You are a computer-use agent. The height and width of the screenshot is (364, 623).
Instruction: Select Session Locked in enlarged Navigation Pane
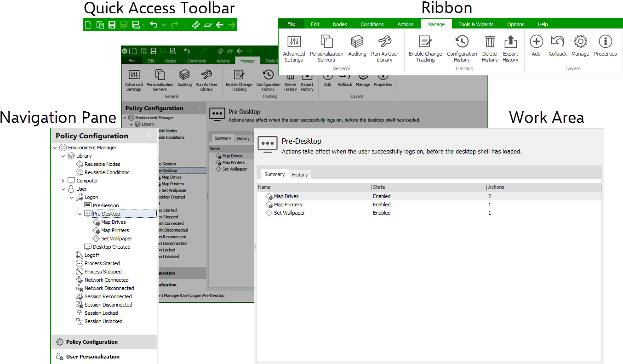101,313
